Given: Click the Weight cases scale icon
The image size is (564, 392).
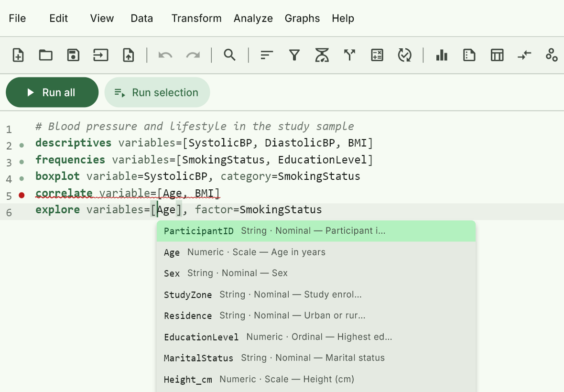Looking at the screenshot, I should [x=322, y=55].
